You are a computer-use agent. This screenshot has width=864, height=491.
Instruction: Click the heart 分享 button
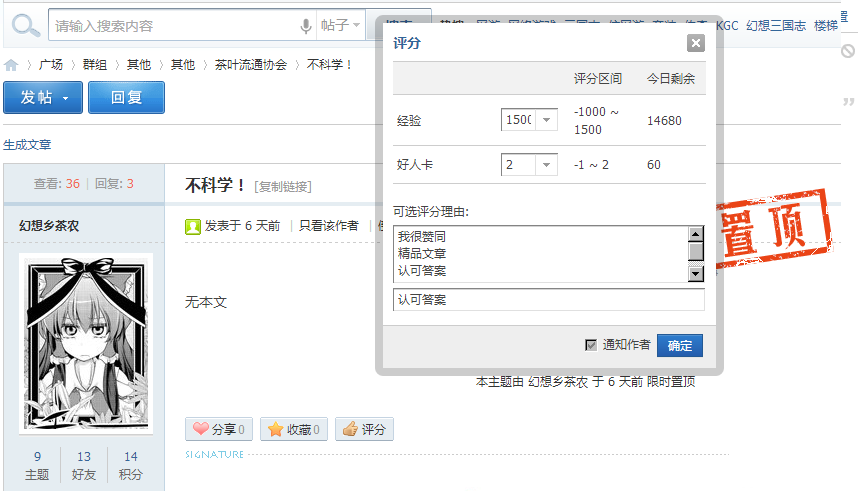point(219,429)
